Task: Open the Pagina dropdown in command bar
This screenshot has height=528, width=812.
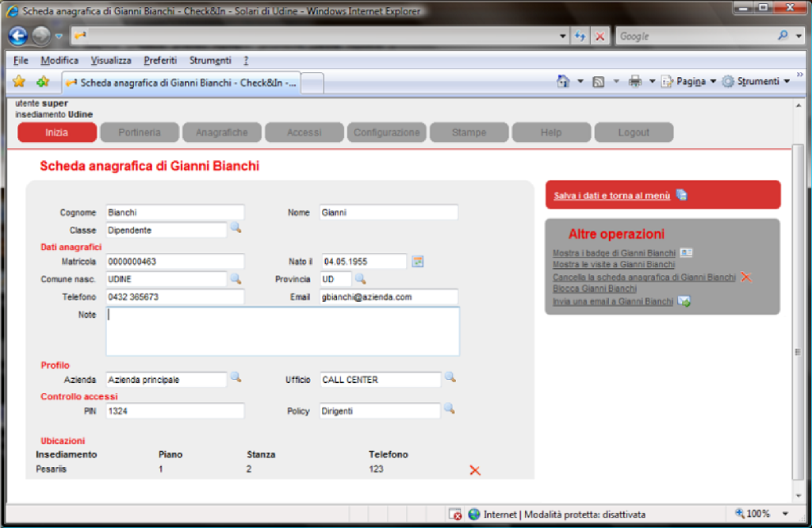Action: (688, 82)
